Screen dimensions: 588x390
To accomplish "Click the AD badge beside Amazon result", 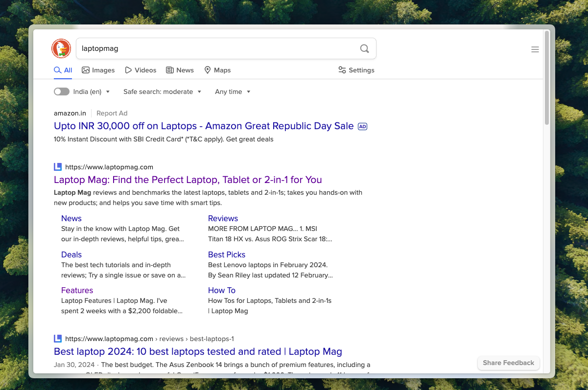I will (x=362, y=126).
